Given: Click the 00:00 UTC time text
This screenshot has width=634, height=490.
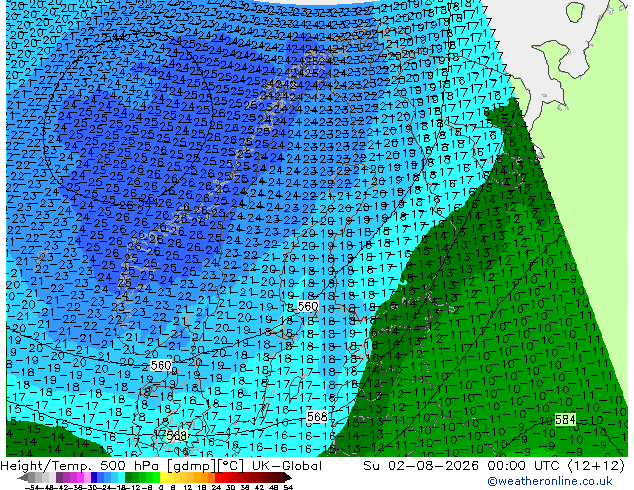Looking at the screenshot, I should point(525,466).
